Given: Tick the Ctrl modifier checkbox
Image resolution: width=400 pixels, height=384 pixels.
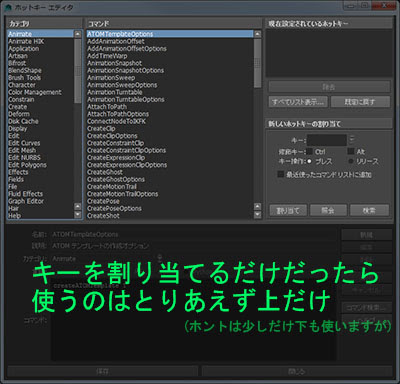Looking at the screenshot, I should (x=309, y=152).
